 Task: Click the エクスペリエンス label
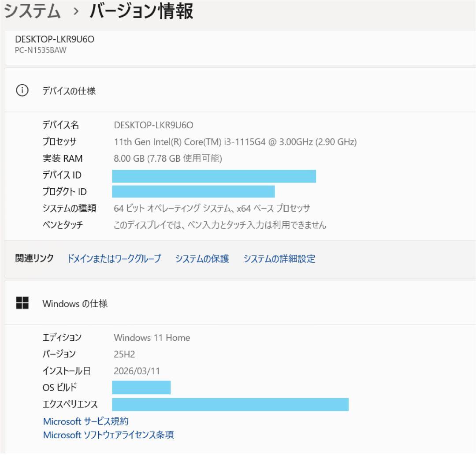point(70,404)
